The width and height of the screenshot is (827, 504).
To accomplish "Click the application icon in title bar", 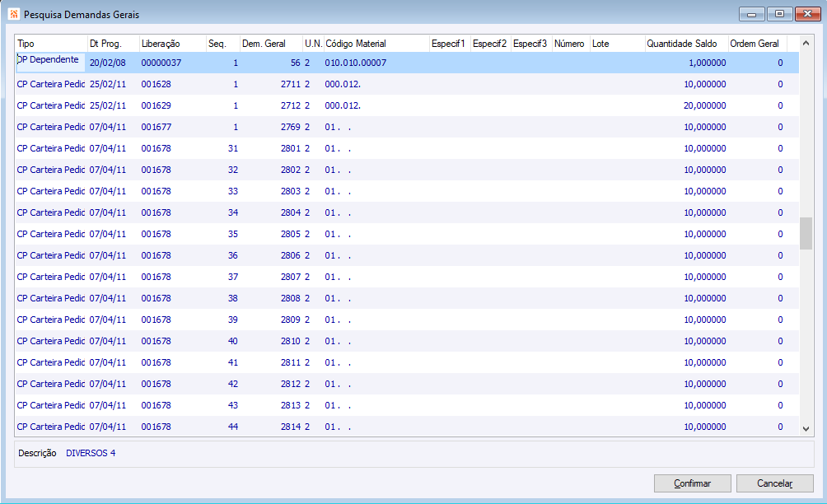I will [x=14, y=14].
